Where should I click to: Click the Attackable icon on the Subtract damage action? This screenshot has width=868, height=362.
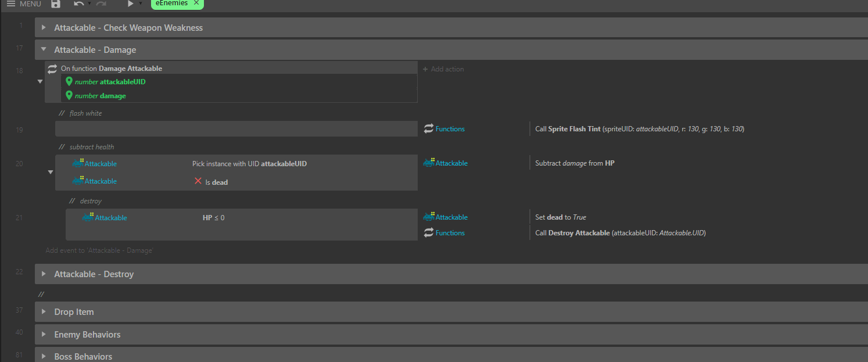point(428,163)
